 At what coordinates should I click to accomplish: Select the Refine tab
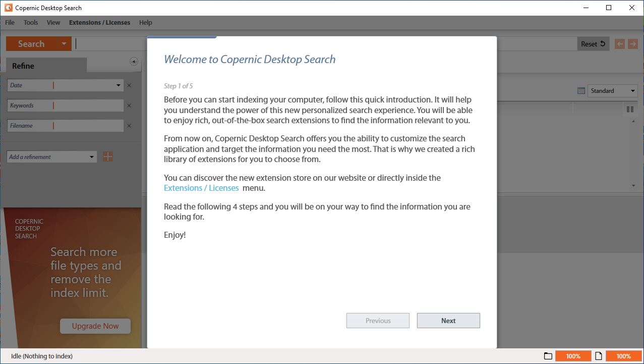click(46, 66)
